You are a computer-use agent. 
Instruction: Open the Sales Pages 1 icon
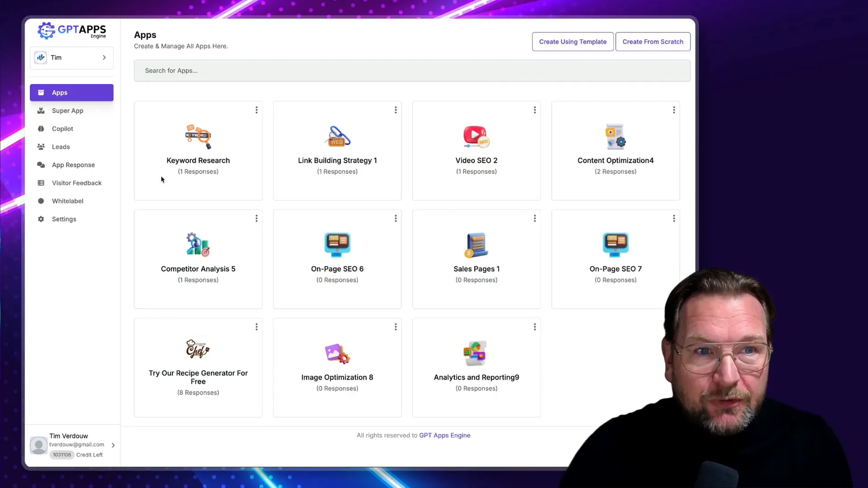pos(476,245)
